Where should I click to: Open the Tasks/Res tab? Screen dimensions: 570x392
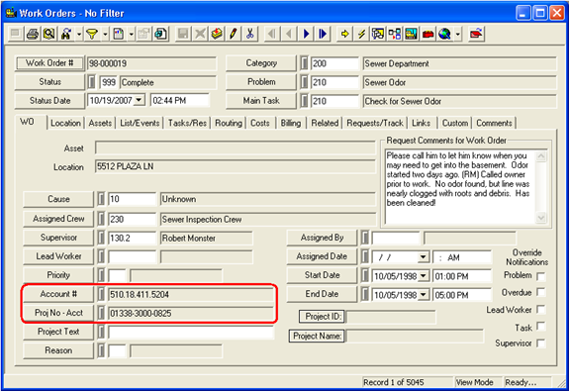click(187, 124)
